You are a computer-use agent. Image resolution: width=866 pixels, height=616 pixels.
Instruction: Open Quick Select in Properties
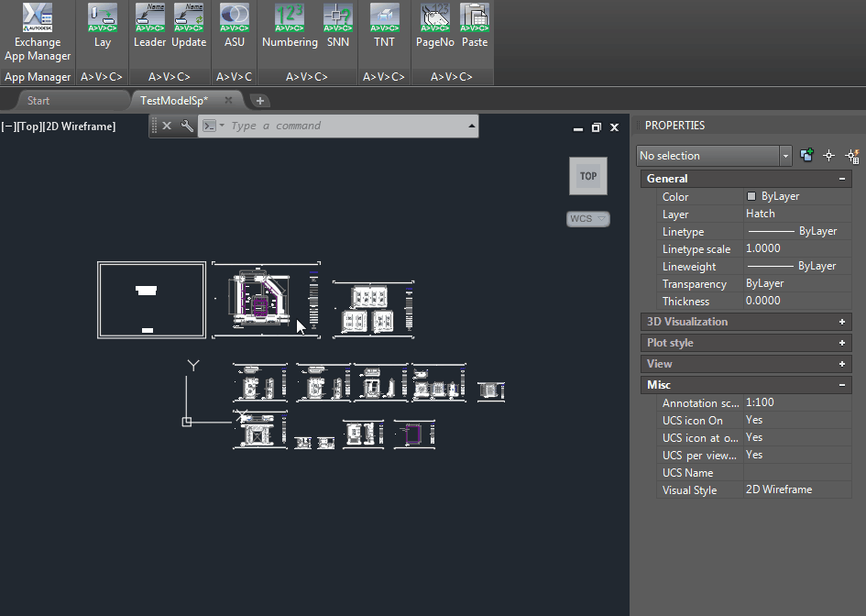click(852, 157)
